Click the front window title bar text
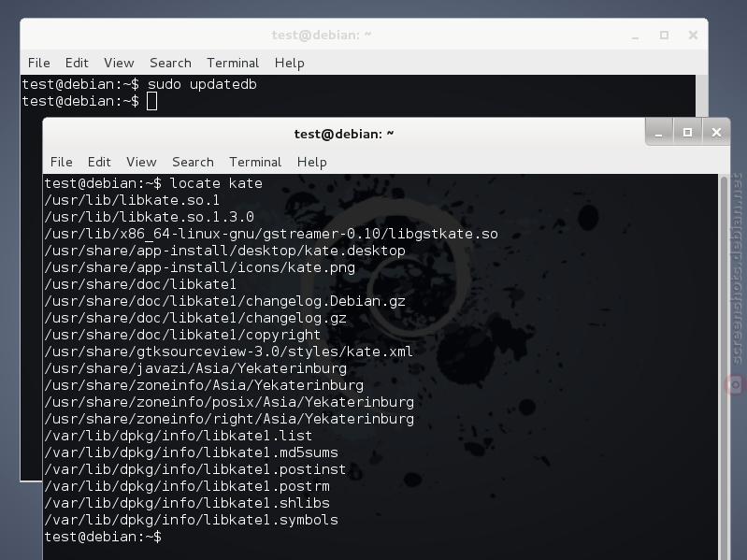The height and width of the screenshot is (560, 747). pyautogui.click(x=344, y=135)
